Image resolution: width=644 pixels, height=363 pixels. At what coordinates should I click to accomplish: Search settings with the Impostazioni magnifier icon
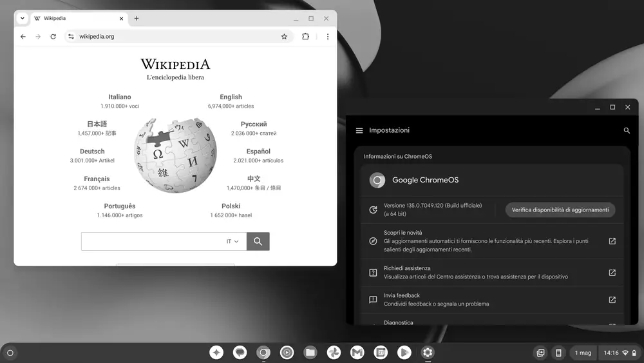[627, 130]
